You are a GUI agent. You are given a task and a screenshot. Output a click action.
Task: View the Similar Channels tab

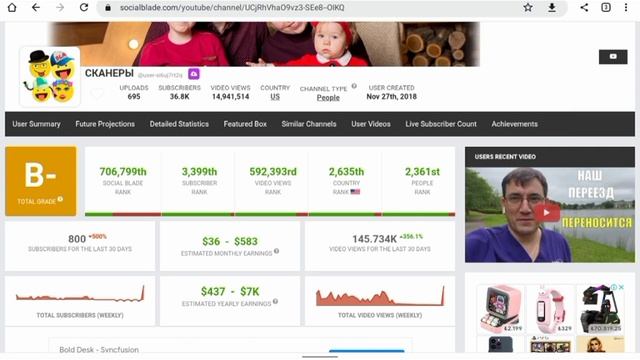[309, 124]
